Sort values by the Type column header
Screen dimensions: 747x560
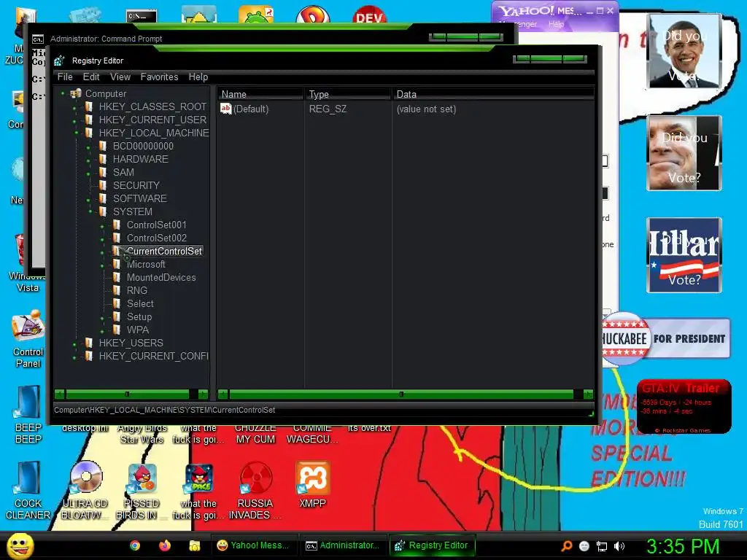point(347,94)
